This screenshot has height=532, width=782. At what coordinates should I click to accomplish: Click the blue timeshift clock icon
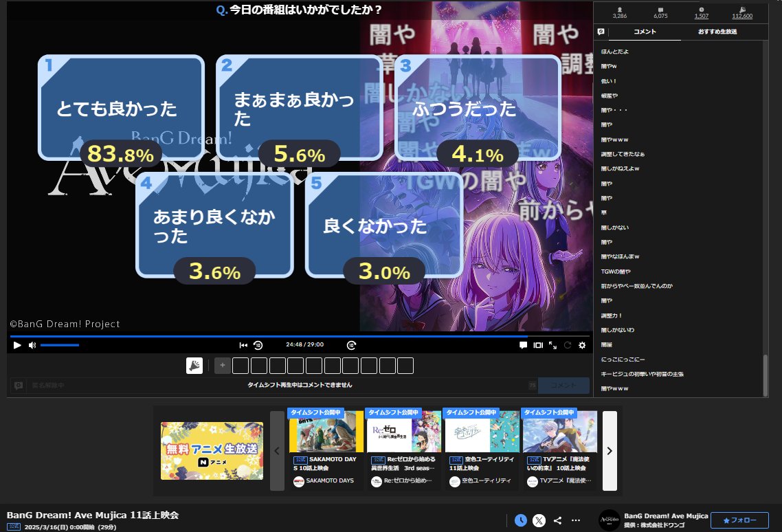click(521, 520)
